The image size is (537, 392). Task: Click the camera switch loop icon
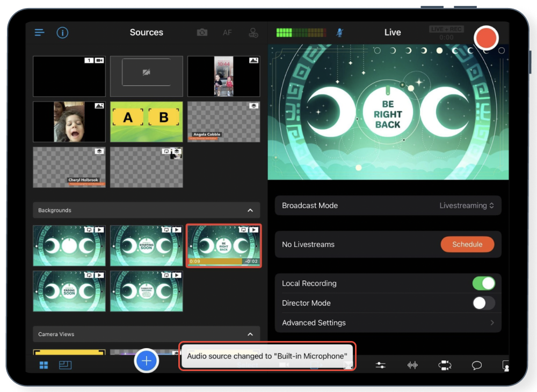coord(445,365)
